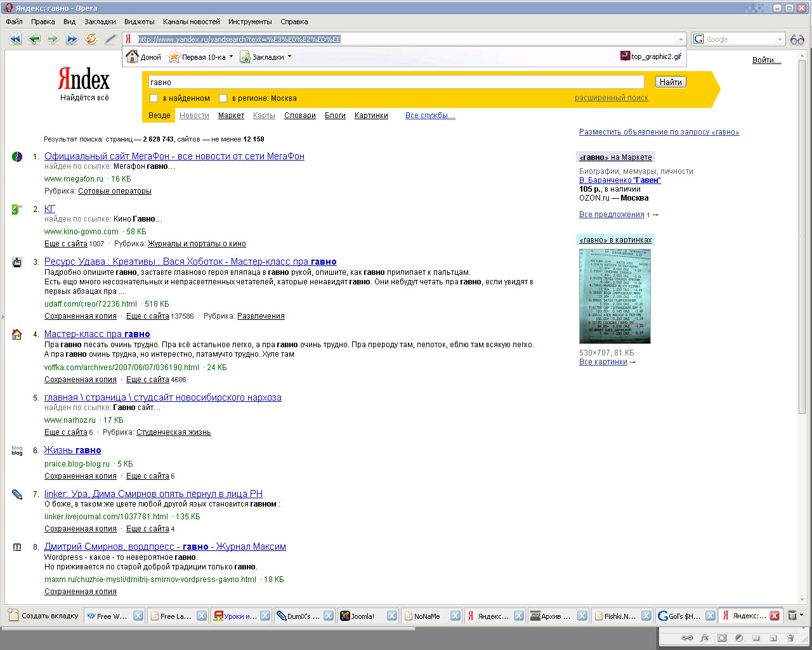The image size is (812, 650).
Task: Open Разместить объявление по запросу link
Action: pos(659,132)
